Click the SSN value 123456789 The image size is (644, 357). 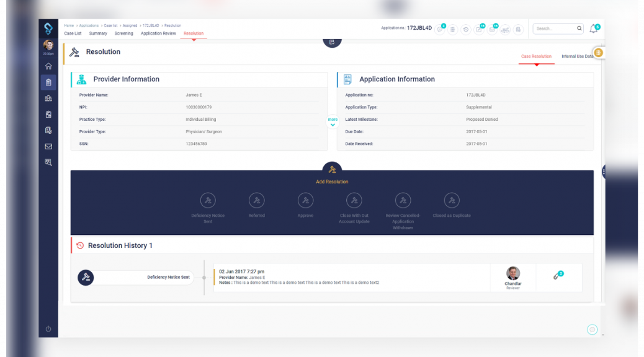196,144
